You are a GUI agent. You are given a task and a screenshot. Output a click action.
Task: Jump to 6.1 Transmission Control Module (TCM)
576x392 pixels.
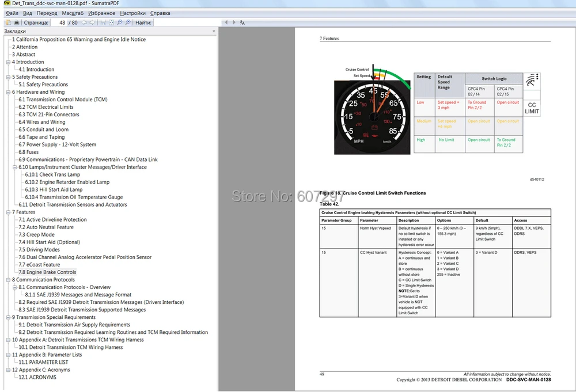pos(63,100)
